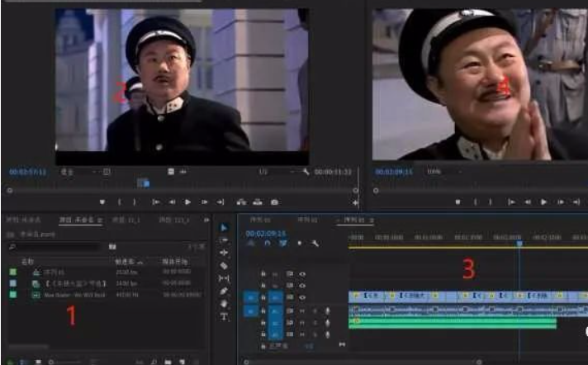Switch to the fourth project panel tab

173,220
